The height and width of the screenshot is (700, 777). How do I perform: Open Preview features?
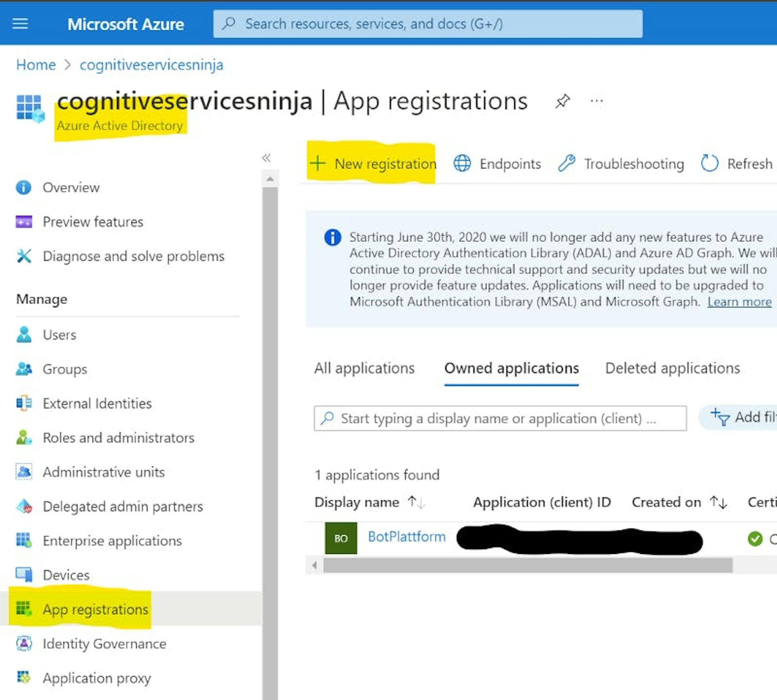point(93,222)
